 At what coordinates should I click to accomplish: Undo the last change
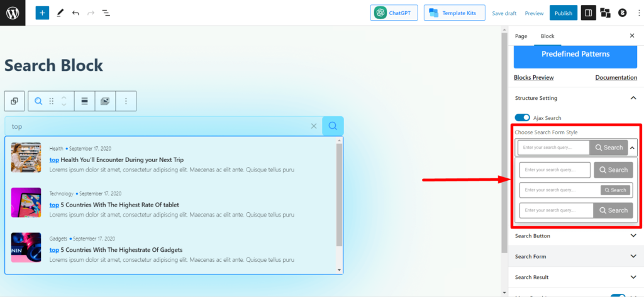[75, 13]
